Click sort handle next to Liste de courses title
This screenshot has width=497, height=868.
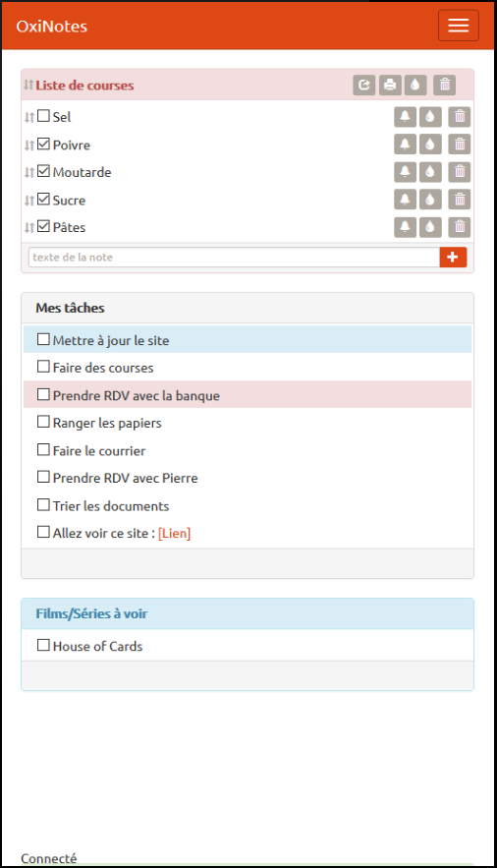click(x=28, y=86)
